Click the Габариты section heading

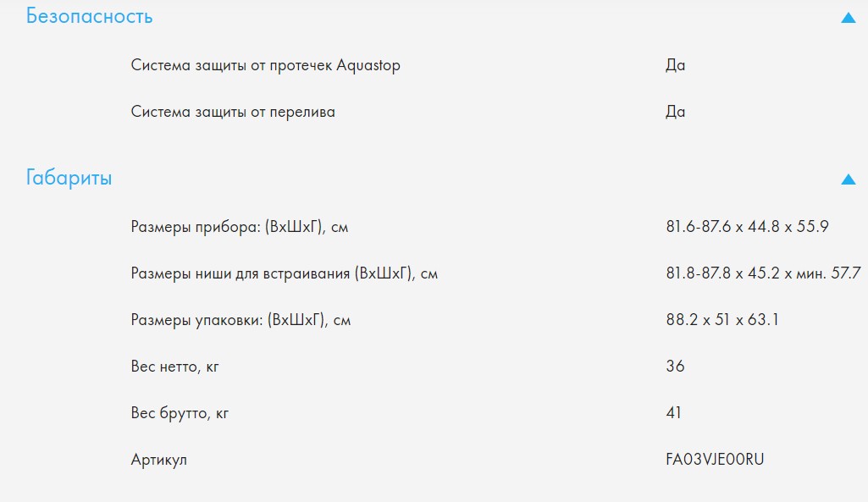coord(69,179)
